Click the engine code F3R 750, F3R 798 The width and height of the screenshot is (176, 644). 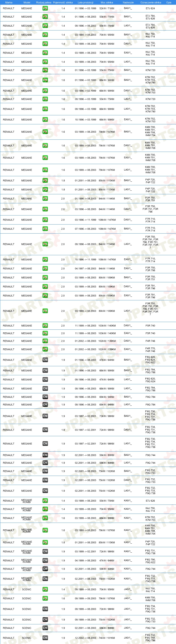(150, 269)
